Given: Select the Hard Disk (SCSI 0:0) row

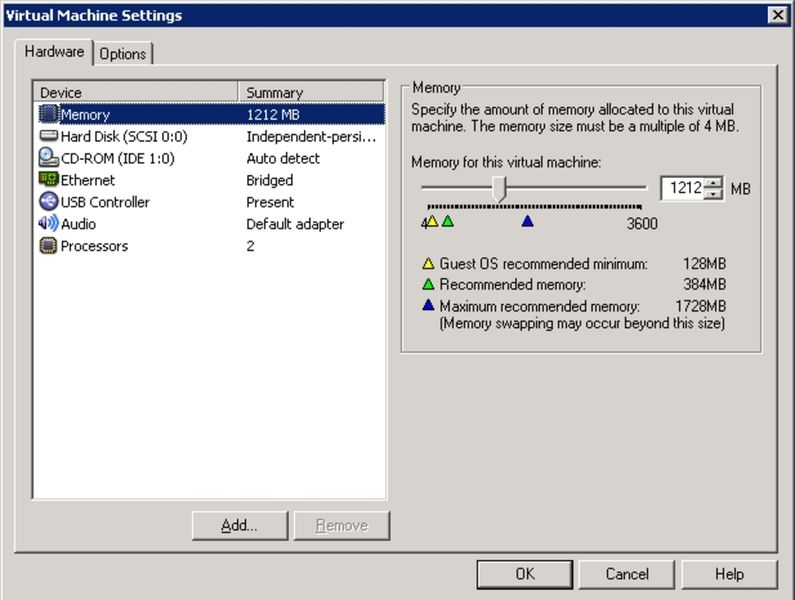Looking at the screenshot, I should click(x=211, y=136).
